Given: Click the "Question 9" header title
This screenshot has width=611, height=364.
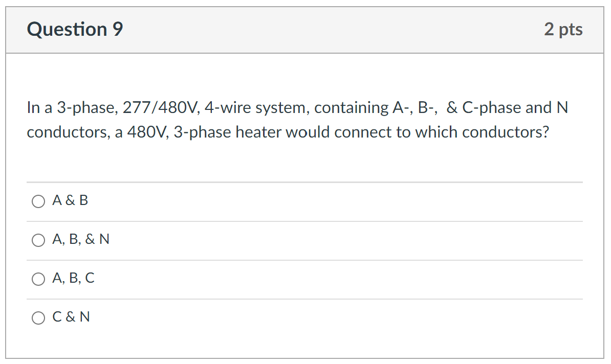Looking at the screenshot, I should tap(74, 29).
